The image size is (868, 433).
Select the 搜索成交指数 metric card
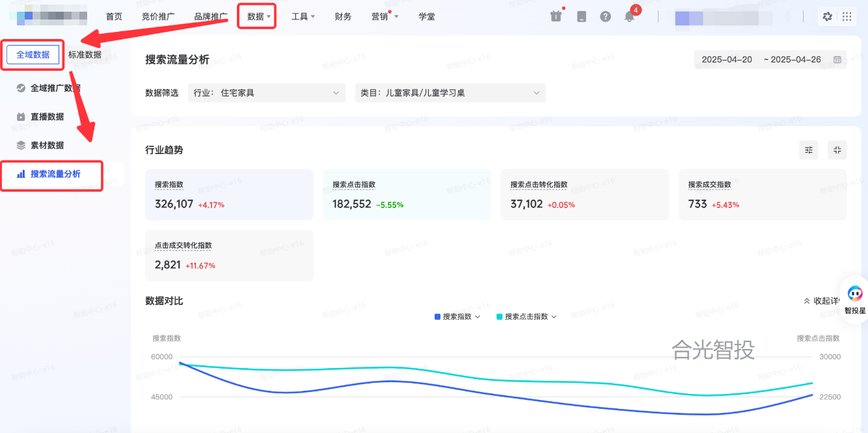tap(763, 194)
